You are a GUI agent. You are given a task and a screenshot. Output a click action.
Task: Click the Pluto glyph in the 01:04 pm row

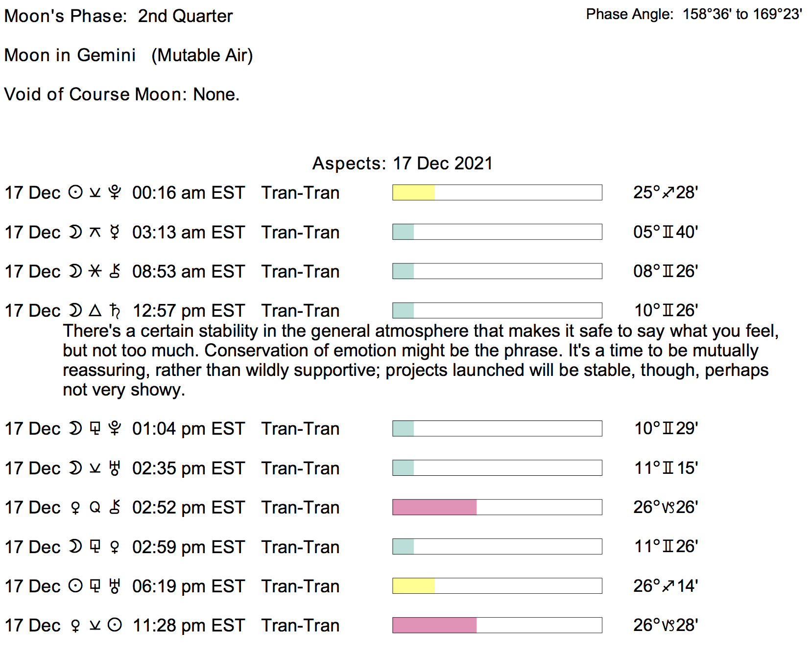click(x=115, y=429)
